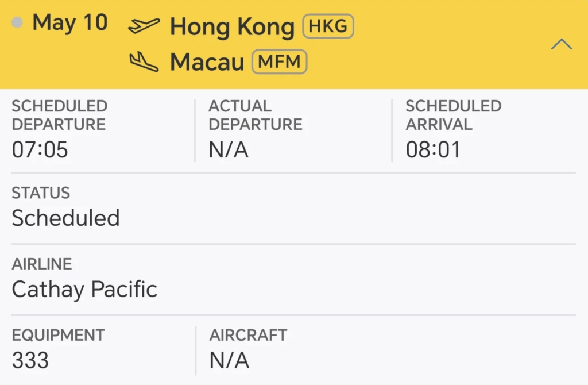Click the Cathay Pacific airline name
This screenshot has width=588, height=385.
coord(84,290)
